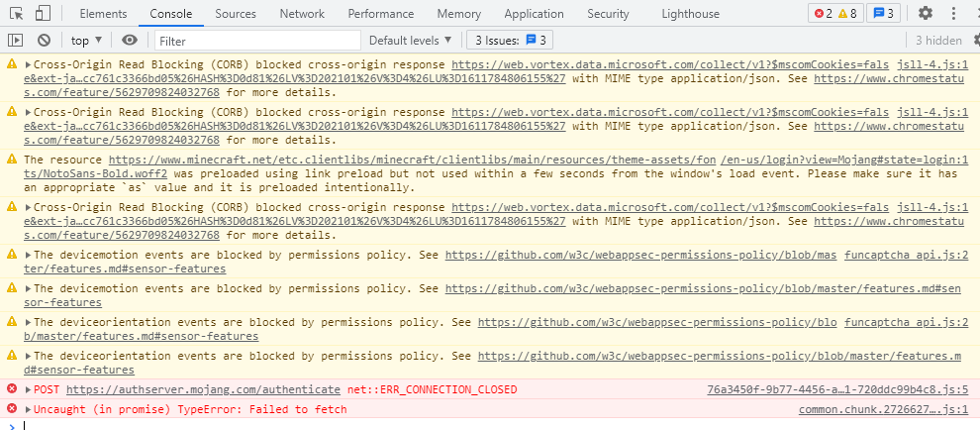Viewport: 980px width, 430px height.
Task: Open the Network tab
Action: pos(302,14)
